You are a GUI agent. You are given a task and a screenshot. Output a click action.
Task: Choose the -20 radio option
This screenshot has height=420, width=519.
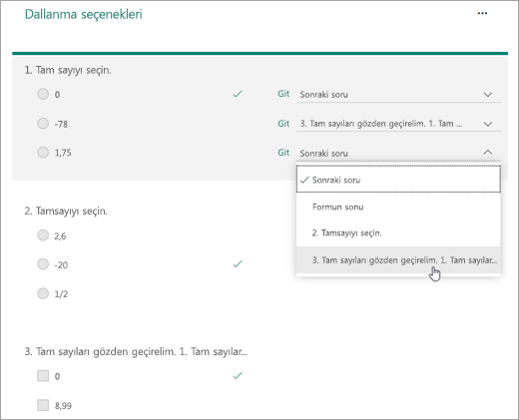pos(43,264)
